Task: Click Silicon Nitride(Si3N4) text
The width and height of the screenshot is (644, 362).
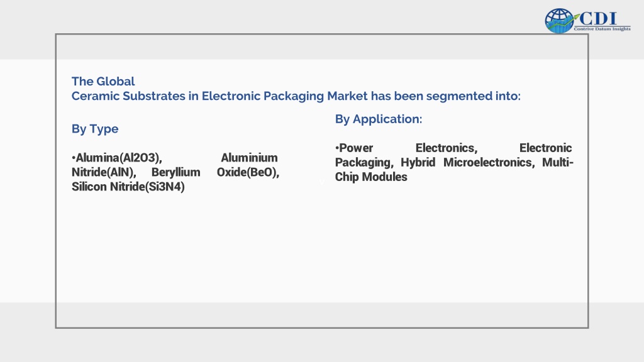Action: click(x=128, y=186)
